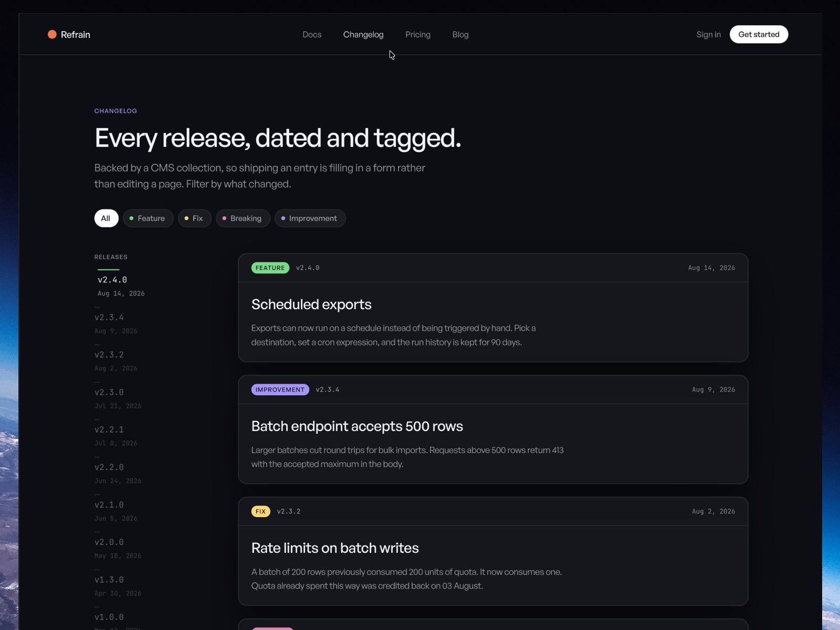This screenshot has width=840, height=630.
Task: Click Jul 21, 2026 date under sidebar v2.3.0
Action: pyautogui.click(x=118, y=406)
